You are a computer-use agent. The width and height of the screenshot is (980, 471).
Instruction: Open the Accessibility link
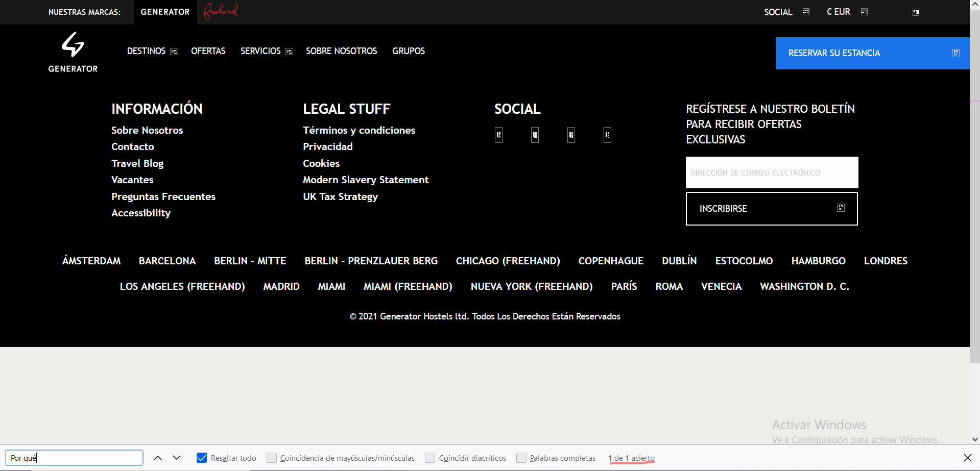(141, 213)
